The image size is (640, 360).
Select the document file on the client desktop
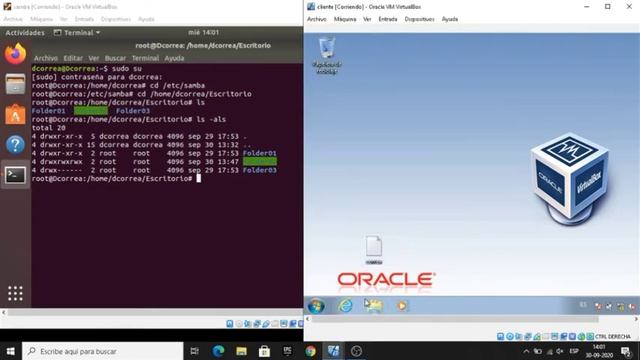374,250
